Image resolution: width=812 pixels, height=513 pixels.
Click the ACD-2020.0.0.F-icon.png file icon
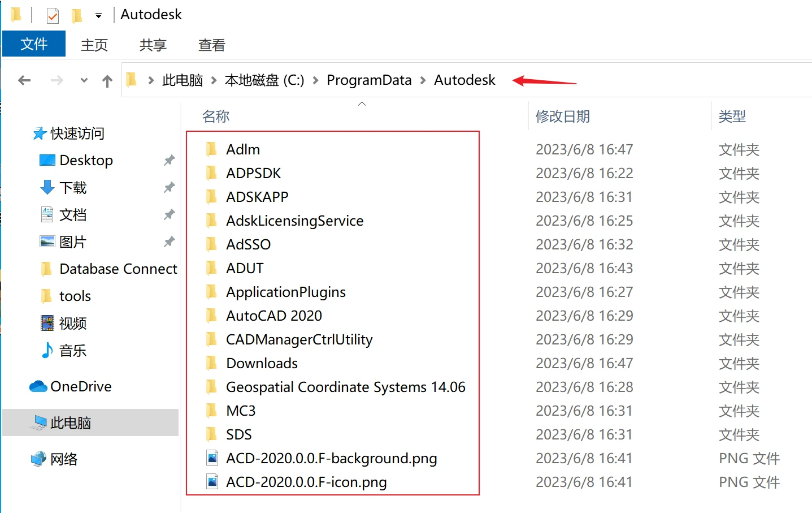pos(212,482)
